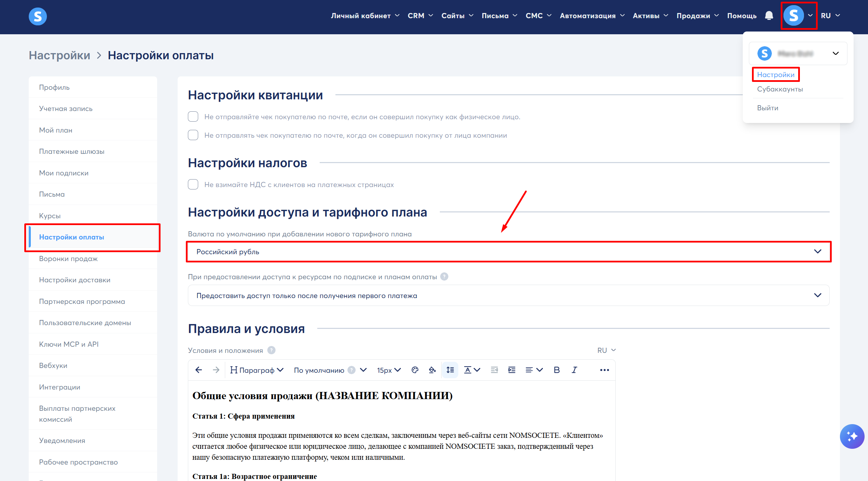868x481 pixels.
Task: Click into terms editor heading text
Action: click(x=322, y=396)
